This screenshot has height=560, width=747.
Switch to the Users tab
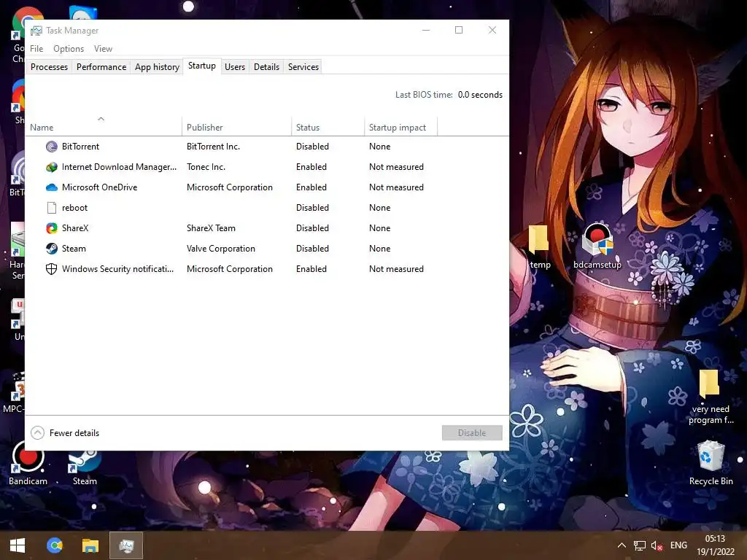[235, 67]
